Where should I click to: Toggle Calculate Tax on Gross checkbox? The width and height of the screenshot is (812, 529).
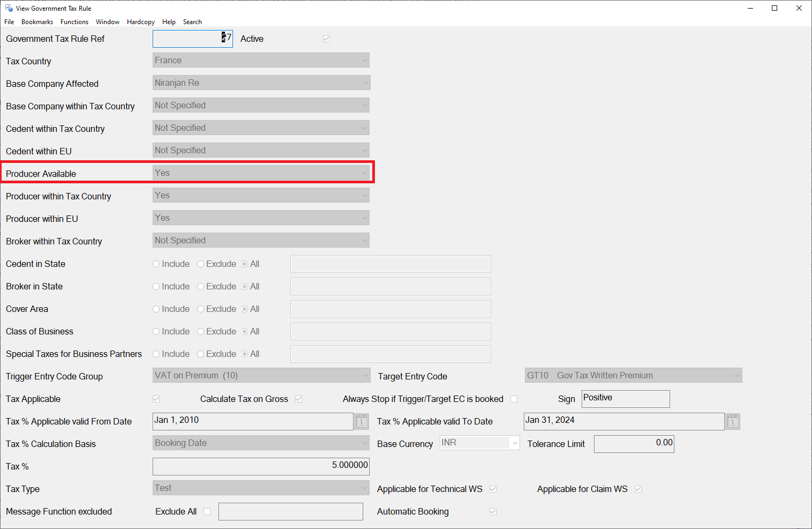click(x=299, y=399)
